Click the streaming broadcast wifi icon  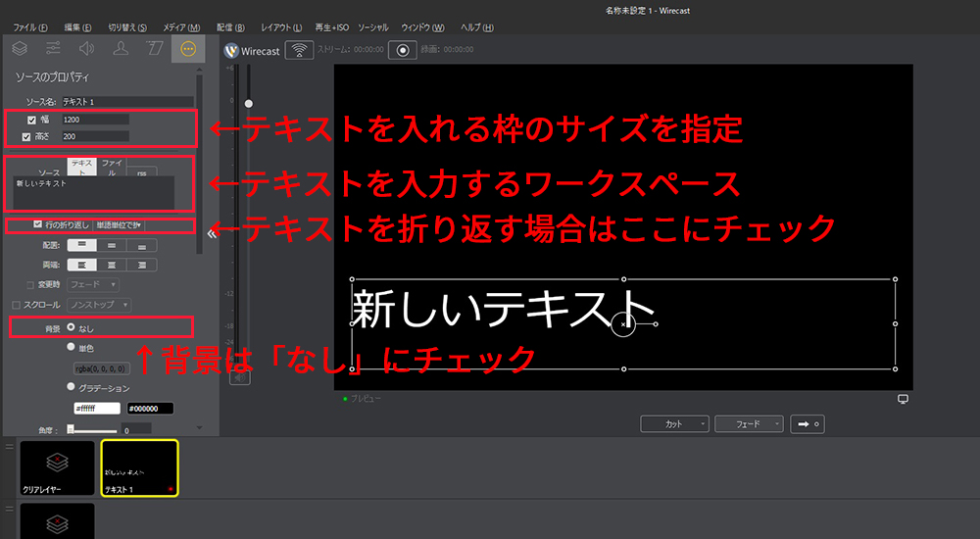pyautogui.click(x=300, y=49)
